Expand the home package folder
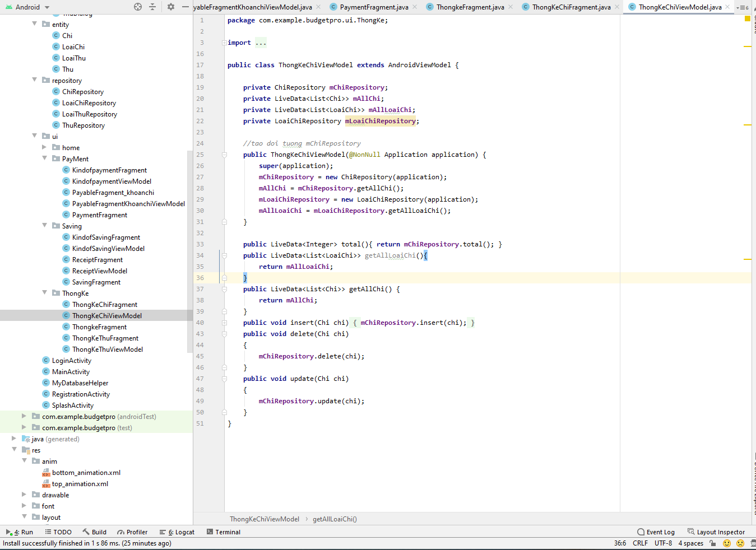This screenshot has height=550, width=756. click(45, 147)
